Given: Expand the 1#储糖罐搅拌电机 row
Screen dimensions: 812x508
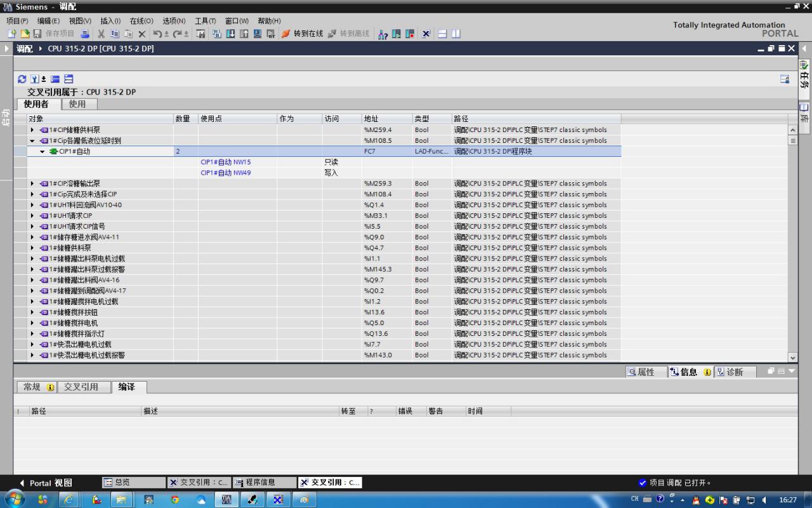Looking at the screenshot, I should (32, 323).
